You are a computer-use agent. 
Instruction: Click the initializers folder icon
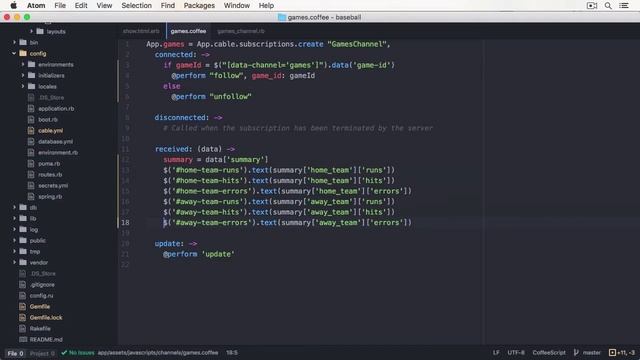[31, 75]
